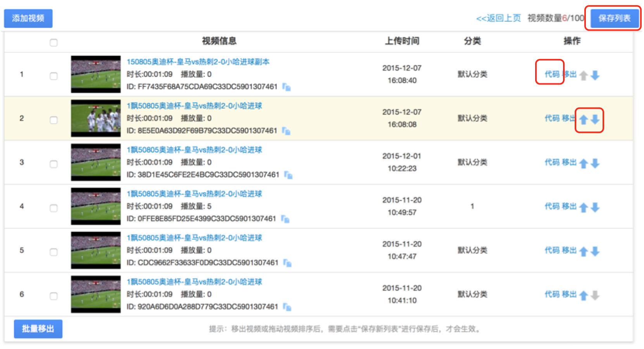Open thumbnail of video row 2

click(96, 118)
